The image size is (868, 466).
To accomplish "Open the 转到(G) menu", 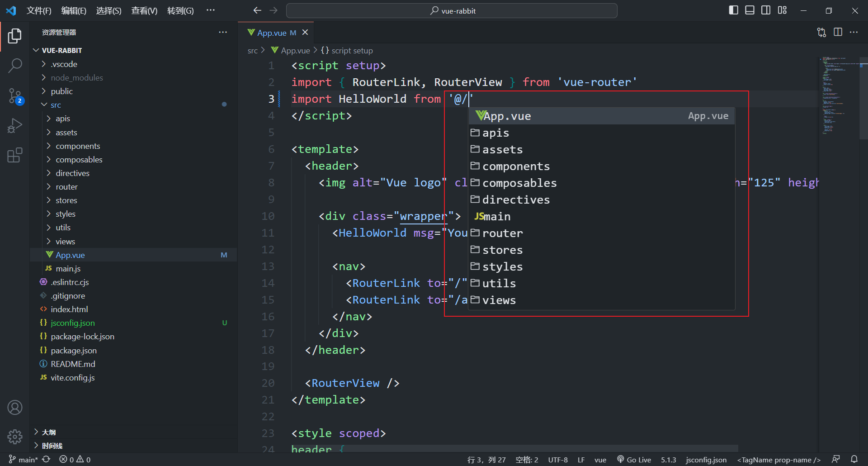I will click(180, 10).
